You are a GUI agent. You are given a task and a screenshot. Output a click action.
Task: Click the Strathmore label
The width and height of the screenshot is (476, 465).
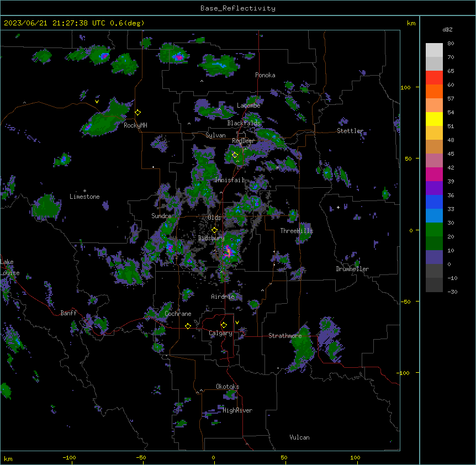pyautogui.click(x=285, y=336)
